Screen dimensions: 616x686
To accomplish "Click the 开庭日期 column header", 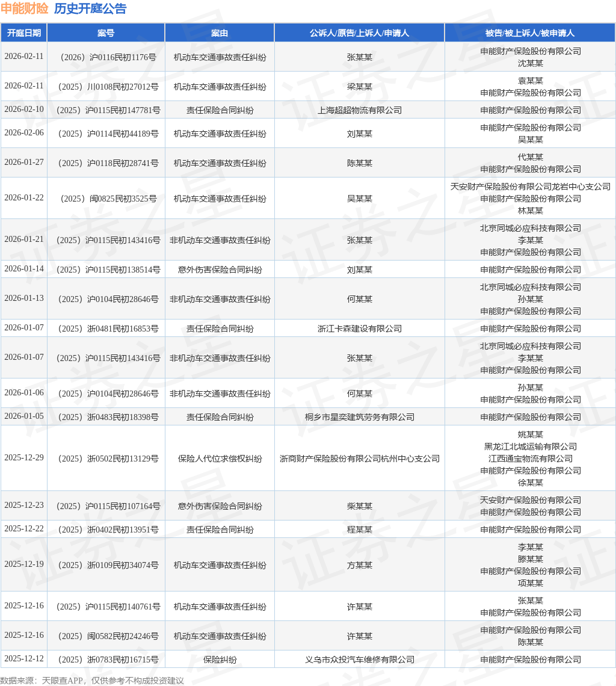I will pos(24,33).
